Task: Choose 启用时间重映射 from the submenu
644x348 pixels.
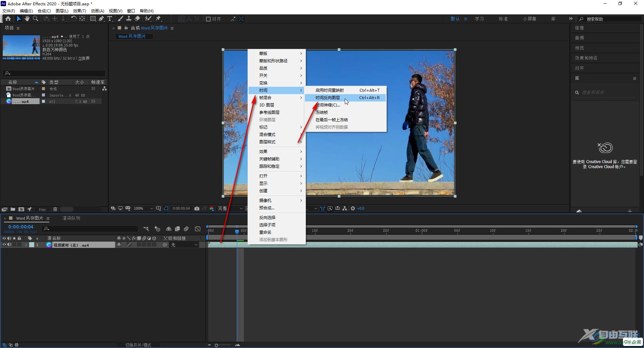Action: click(x=345, y=90)
